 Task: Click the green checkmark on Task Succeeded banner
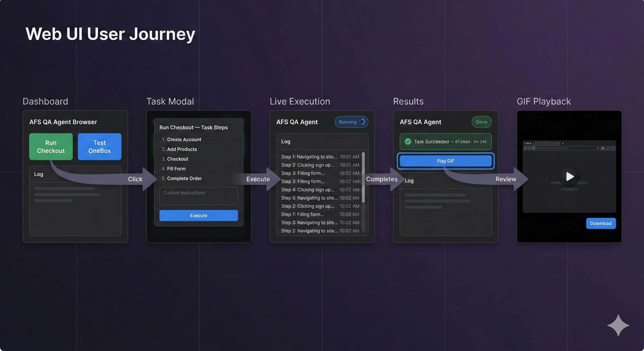pos(408,141)
